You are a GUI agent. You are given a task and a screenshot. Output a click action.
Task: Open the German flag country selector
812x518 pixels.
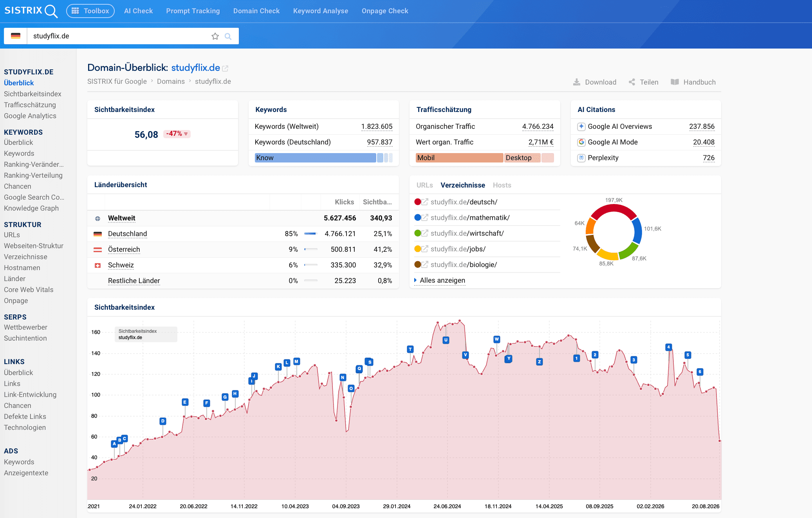(16, 36)
